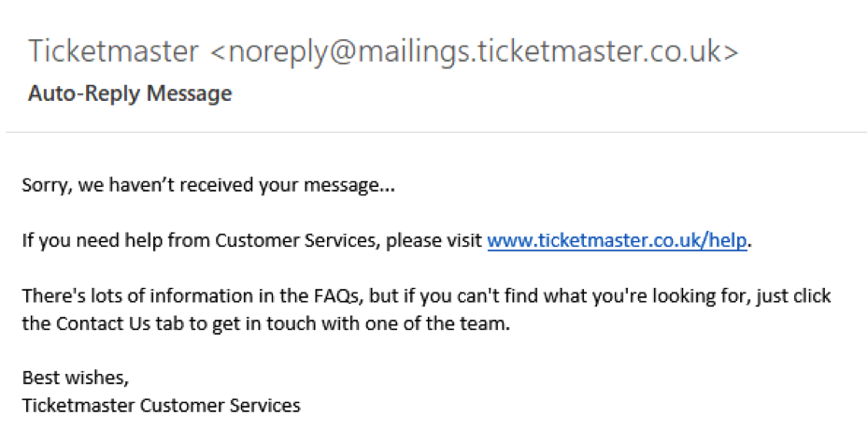Click the Ticketmaster sender name

[x=113, y=50]
